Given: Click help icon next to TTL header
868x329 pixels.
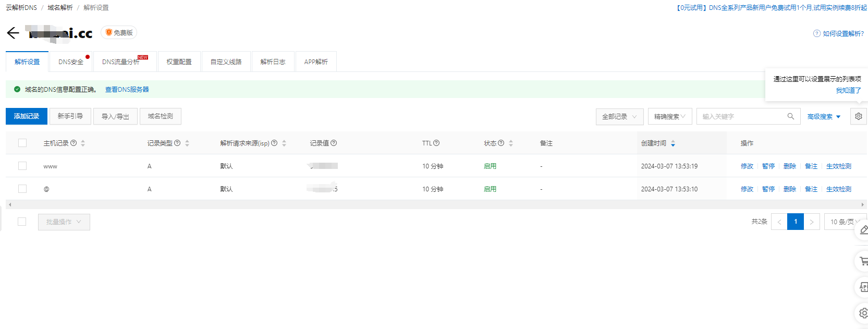Looking at the screenshot, I should click(x=436, y=143).
